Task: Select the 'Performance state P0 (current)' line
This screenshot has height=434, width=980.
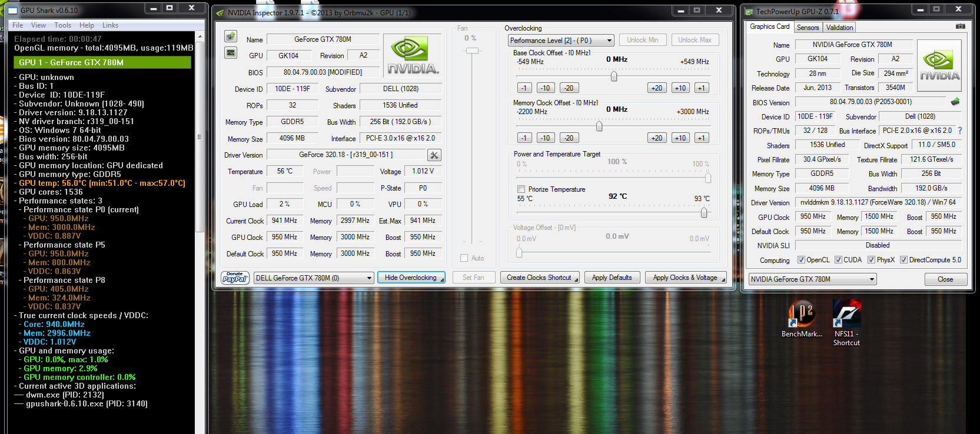Action: pos(81,209)
